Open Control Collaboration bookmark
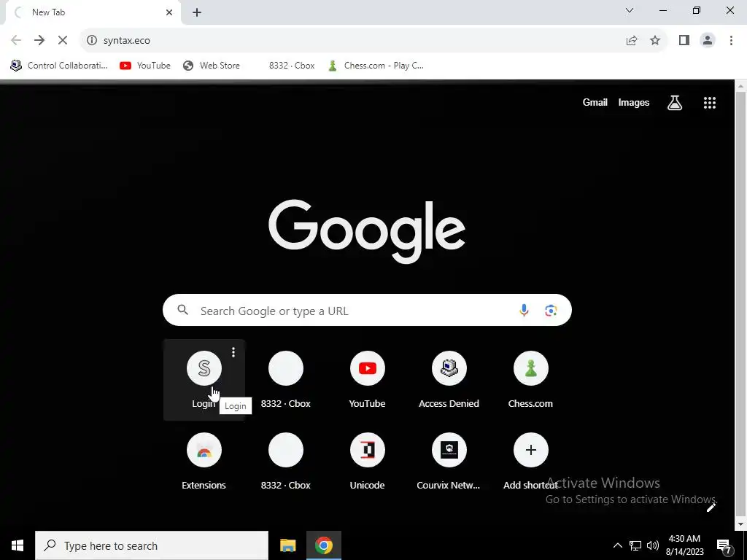Screen dimensions: 747x560 pyautogui.click(x=59, y=66)
